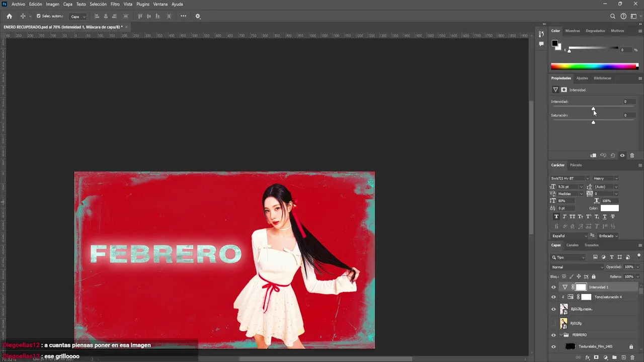This screenshot has width=644, height=362.
Task: Add a layer mask icon
Action: click(596, 357)
